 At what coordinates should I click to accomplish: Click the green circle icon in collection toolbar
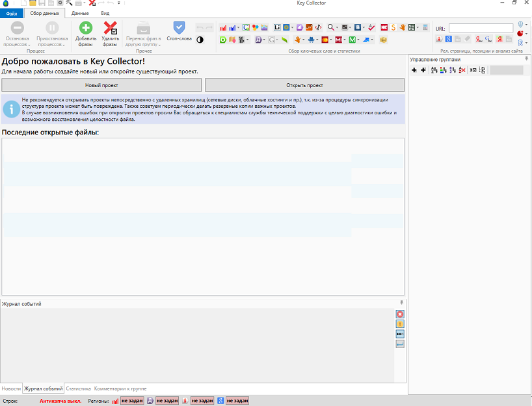click(222, 40)
